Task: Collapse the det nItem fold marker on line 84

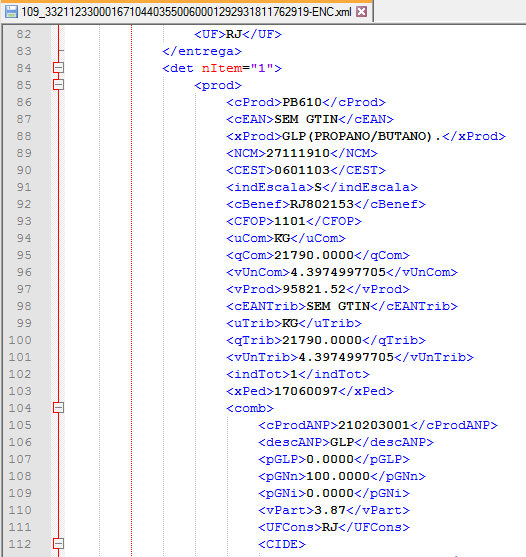Action: (x=59, y=67)
